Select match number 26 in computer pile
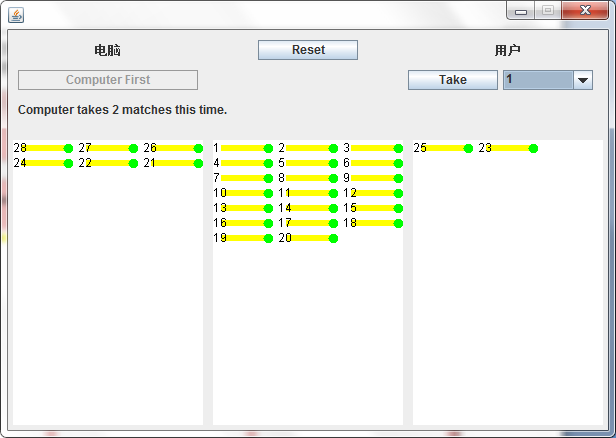This screenshot has height=438, width=616. point(173,148)
